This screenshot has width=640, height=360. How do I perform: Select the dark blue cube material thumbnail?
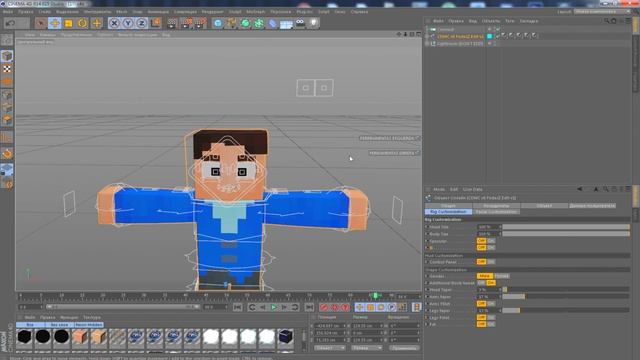tap(285, 338)
